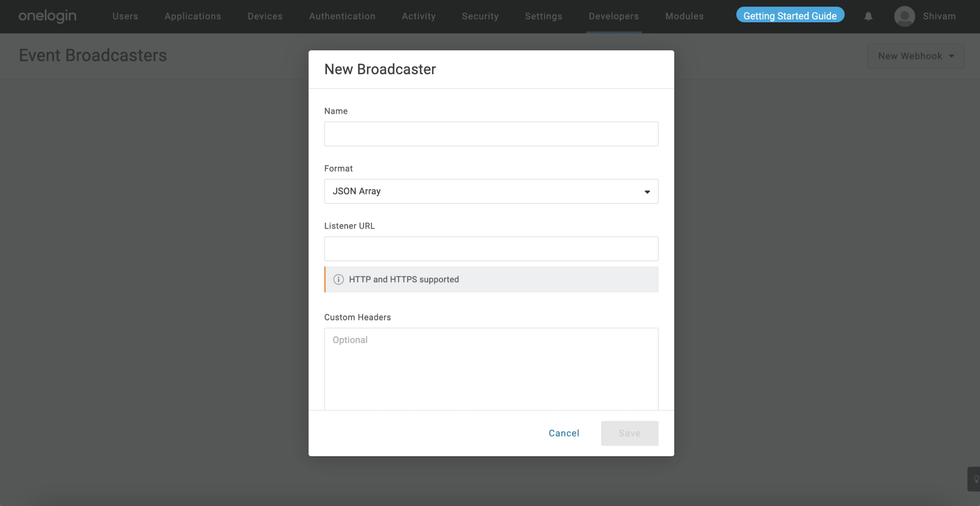Click into the Custom Headers textarea
The height and width of the screenshot is (506, 980).
(491, 369)
